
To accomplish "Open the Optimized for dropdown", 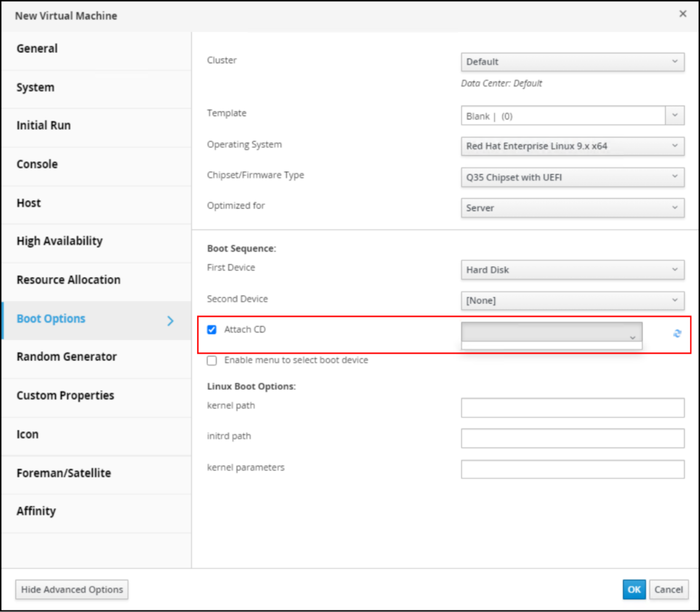I will click(573, 208).
